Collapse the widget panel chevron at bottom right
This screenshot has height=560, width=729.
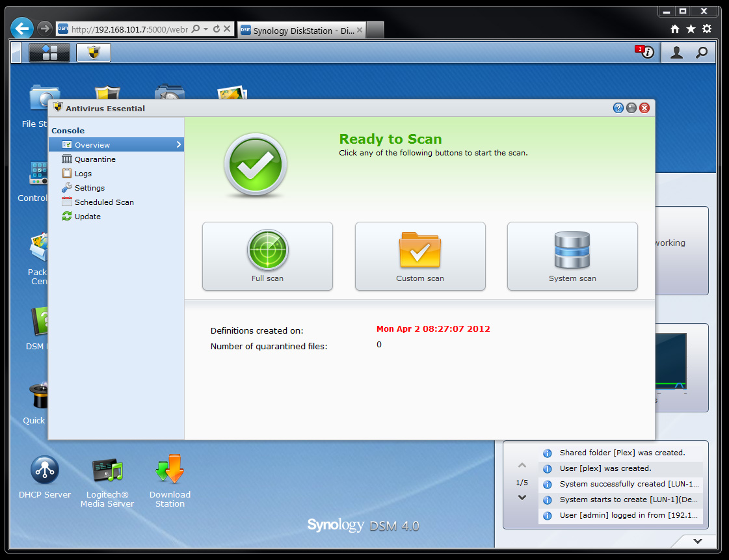(x=697, y=541)
